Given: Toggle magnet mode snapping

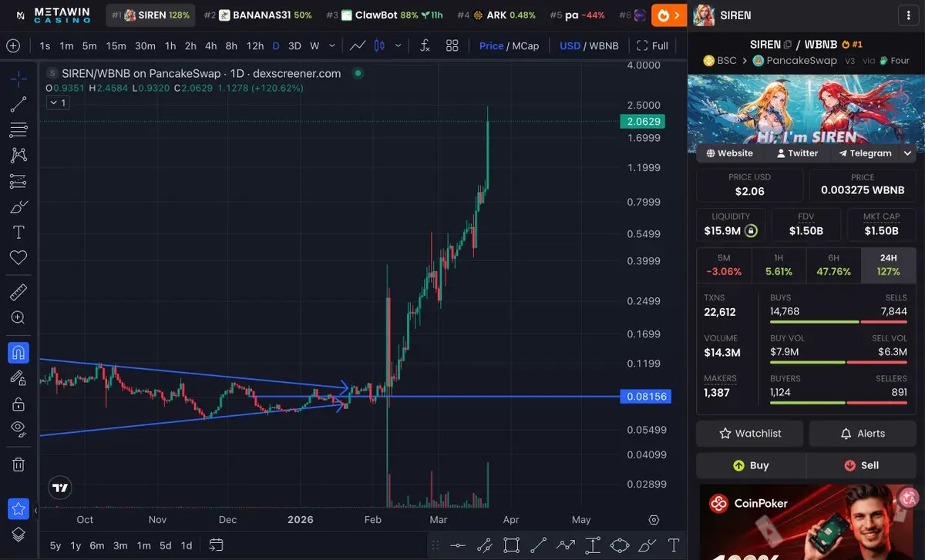Looking at the screenshot, I should [x=18, y=353].
